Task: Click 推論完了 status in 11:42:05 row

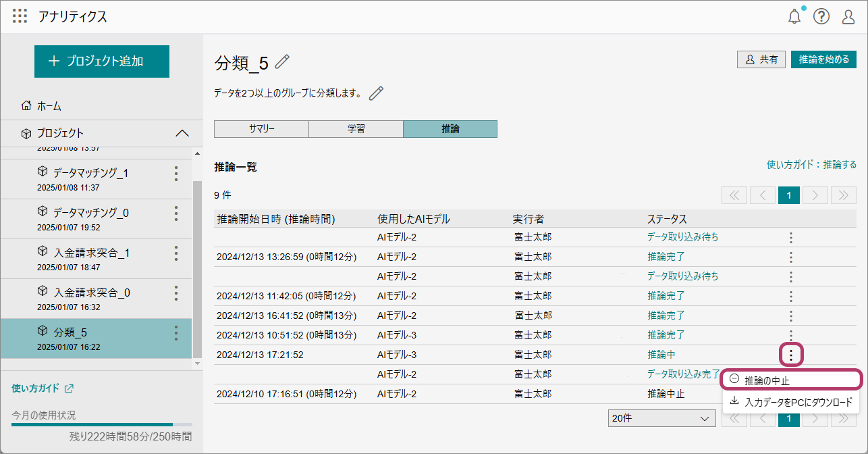Action: click(x=666, y=296)
